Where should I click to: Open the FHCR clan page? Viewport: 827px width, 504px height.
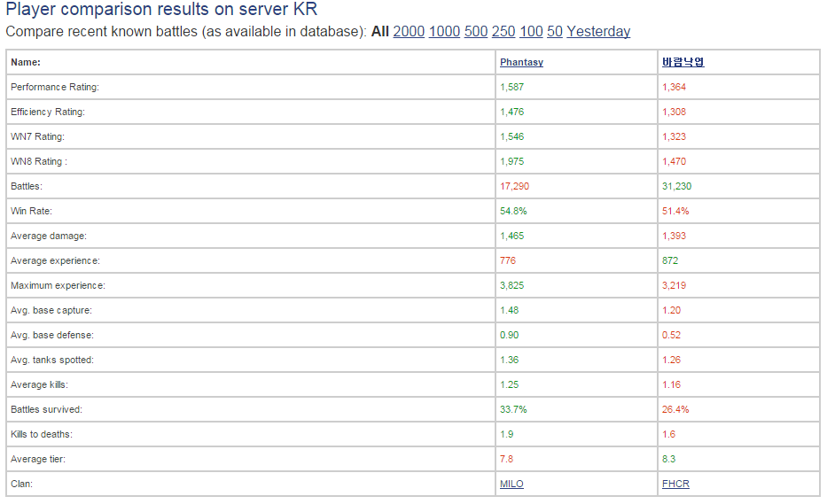(675, 484)
